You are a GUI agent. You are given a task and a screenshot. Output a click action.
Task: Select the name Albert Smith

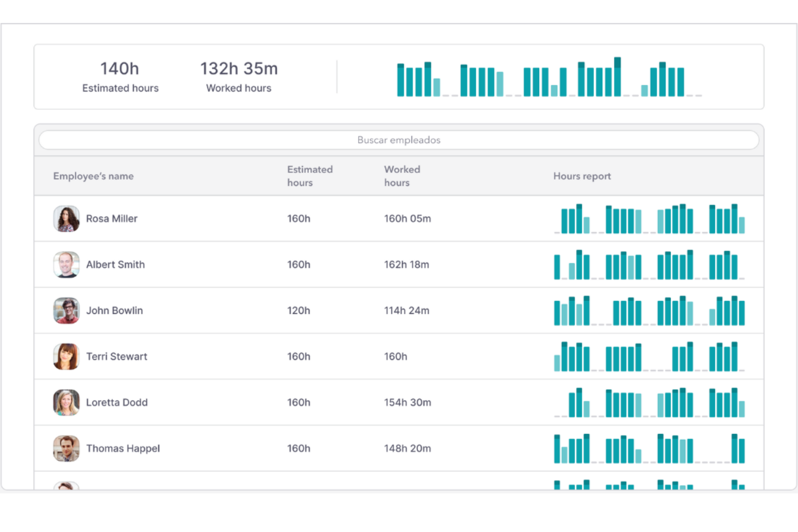click(115, 265)
